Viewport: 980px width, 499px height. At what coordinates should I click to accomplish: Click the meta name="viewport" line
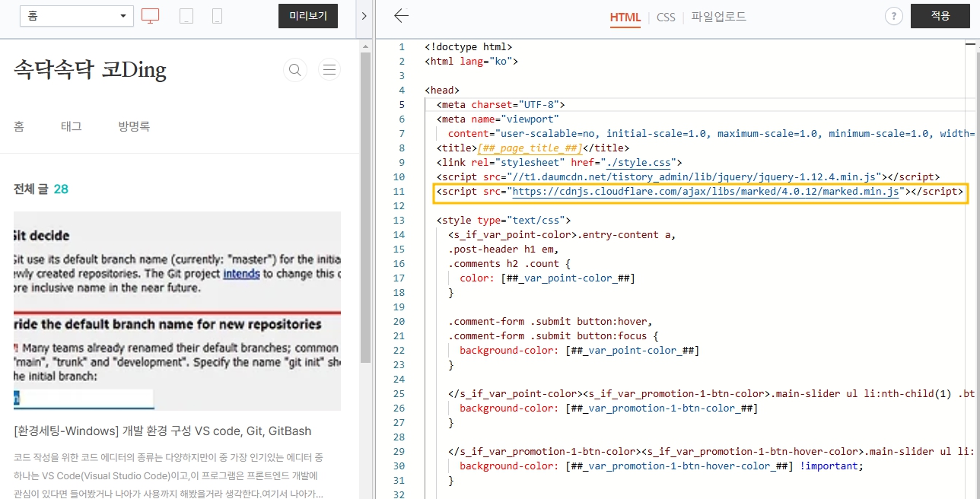(x=498, y=119)
